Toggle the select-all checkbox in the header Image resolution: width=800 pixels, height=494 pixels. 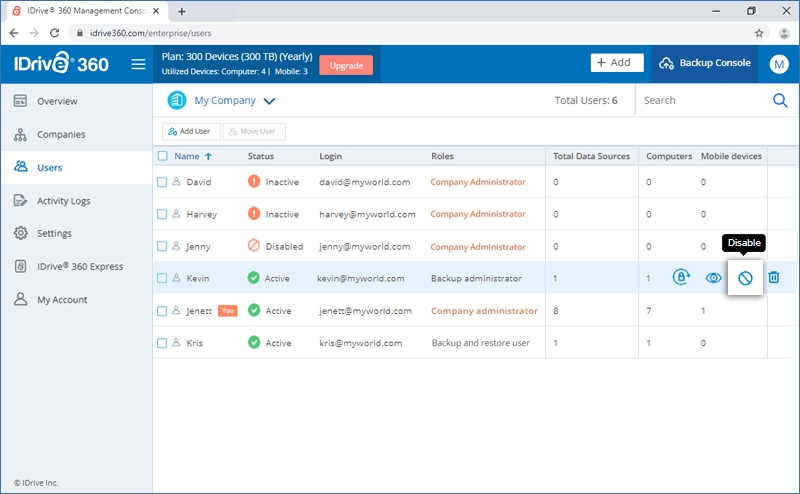pyautogui.click(x=162, y=156)
